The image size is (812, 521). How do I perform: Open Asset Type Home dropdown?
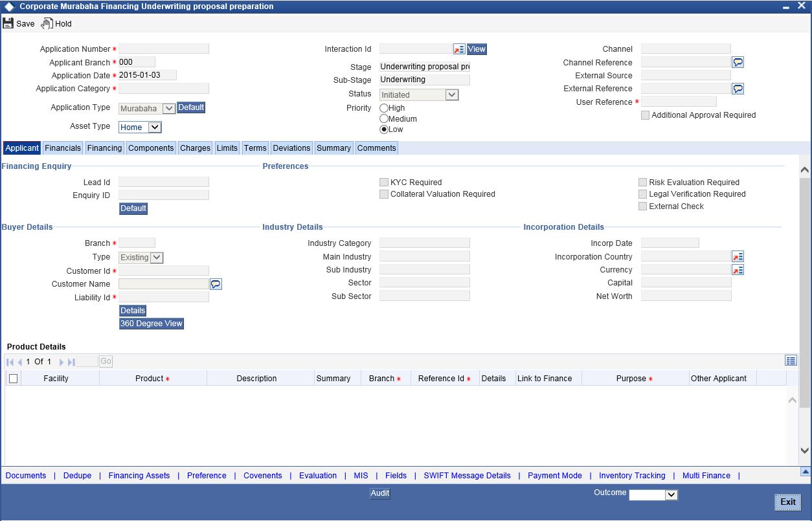click(140, 127)
